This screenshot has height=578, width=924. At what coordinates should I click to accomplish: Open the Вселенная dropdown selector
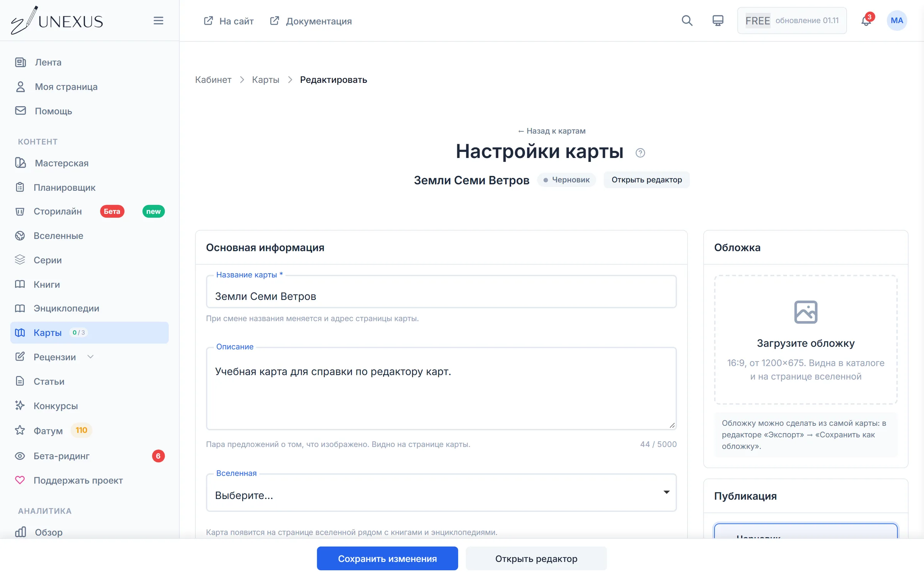pos(441,493)
